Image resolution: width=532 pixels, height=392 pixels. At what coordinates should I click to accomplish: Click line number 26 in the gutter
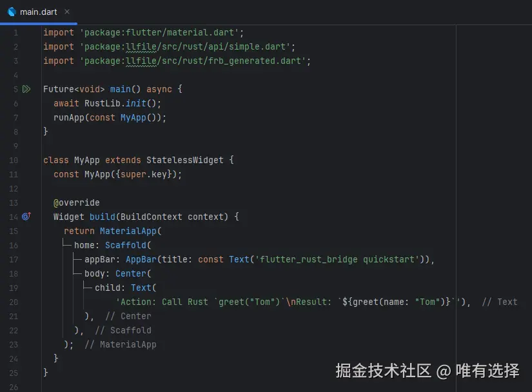pos(14,387)
